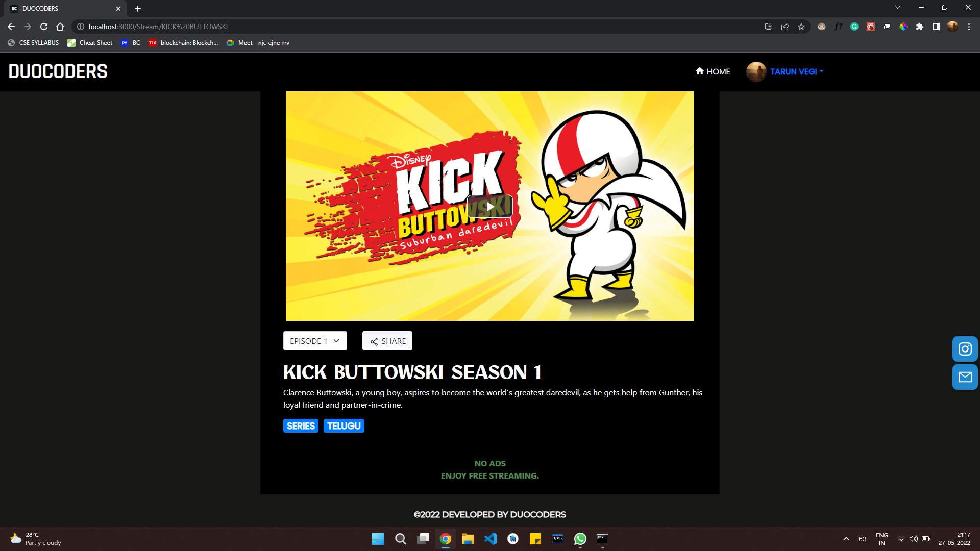The height and width of the screenshot is (551, 980).
Task: Click the ENG IN language indicator
Action: [x=881, y=539]
